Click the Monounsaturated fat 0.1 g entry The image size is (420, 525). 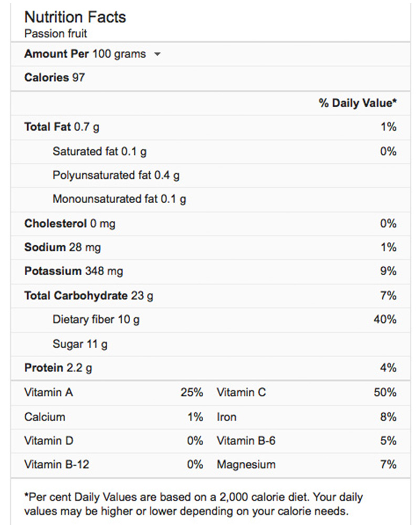pos(119,199)
